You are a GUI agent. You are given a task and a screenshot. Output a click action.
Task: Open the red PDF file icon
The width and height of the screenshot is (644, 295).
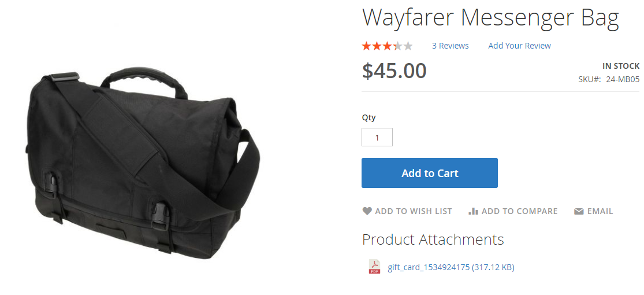(x=374, y=267)
